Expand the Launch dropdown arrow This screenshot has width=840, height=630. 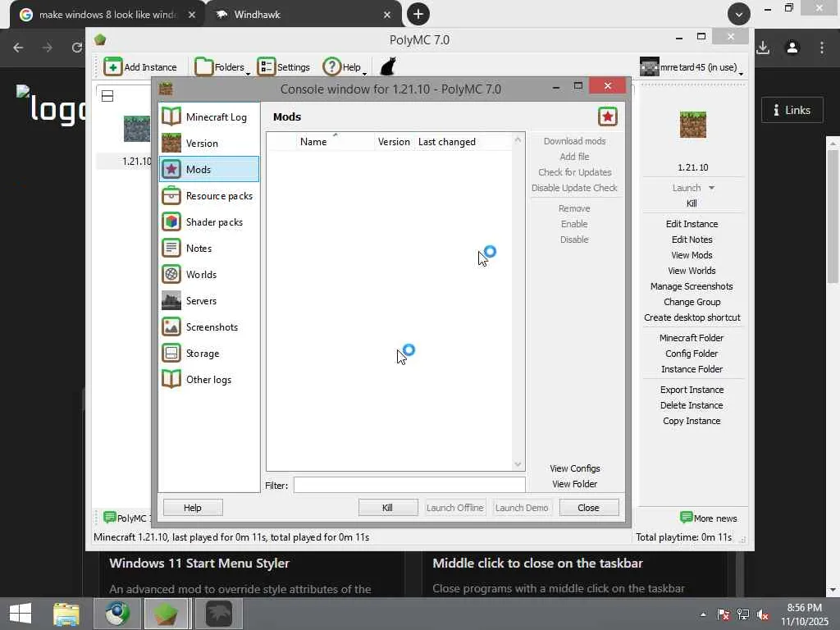pos(711,188)
